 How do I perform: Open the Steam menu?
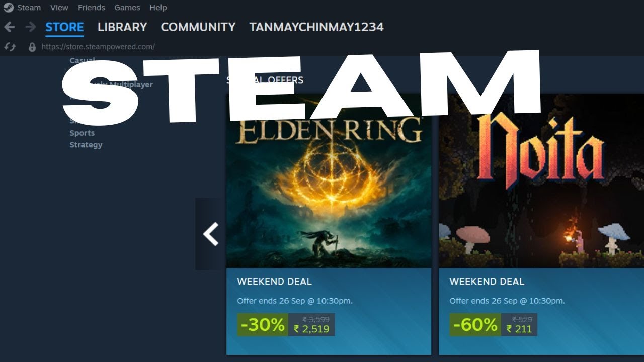click(x=29, y=8)
